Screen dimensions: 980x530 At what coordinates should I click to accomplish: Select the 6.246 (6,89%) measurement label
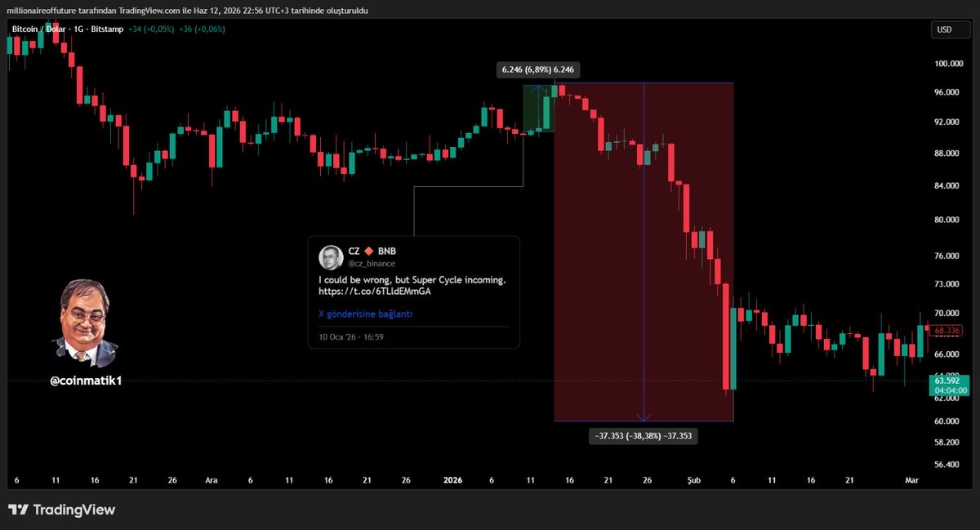pyautogui.click(x=538, y=70)
